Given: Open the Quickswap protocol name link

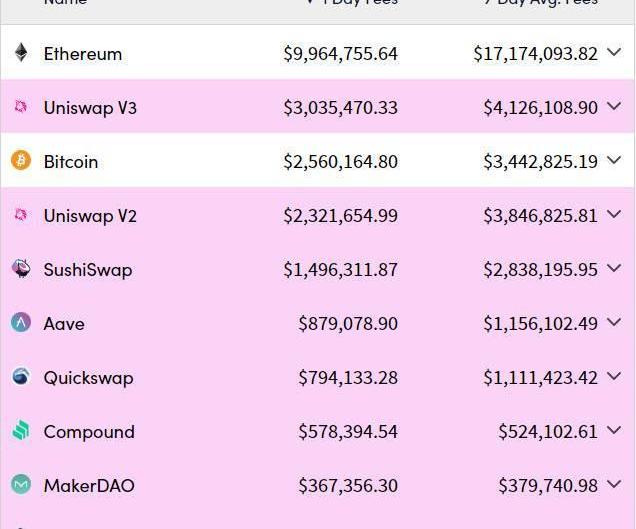Looking at the screenshot, I should pos(88,378).
